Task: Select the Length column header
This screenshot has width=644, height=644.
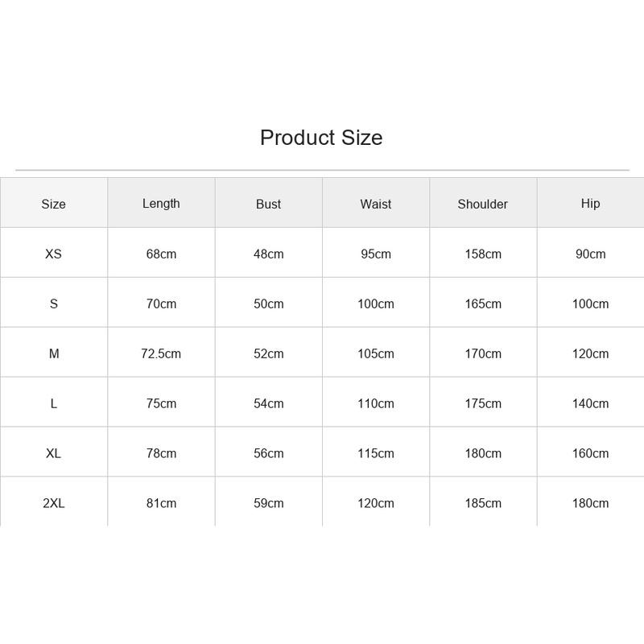Action: 161,204
